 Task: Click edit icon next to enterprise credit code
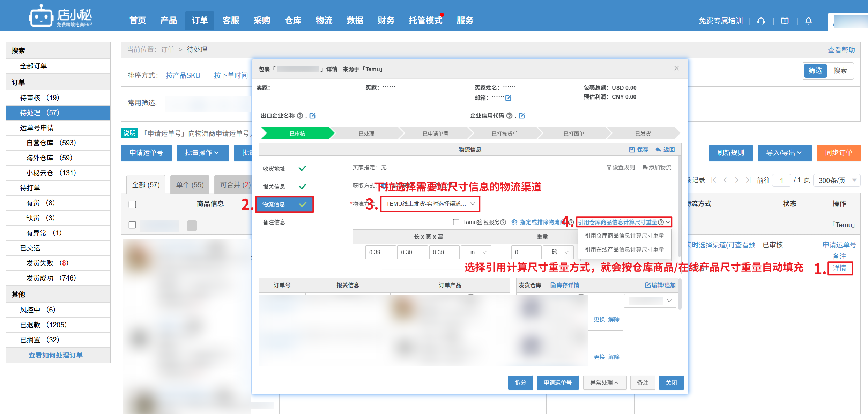(x=522, y=116)
